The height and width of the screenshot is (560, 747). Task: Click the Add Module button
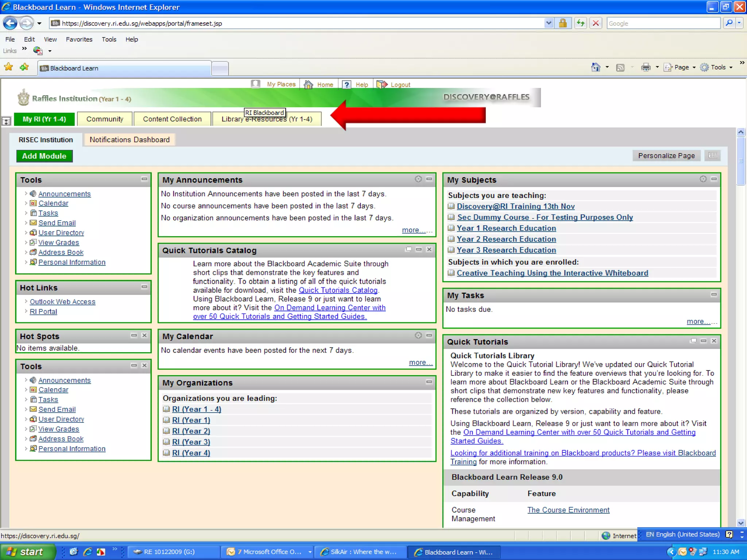click(44, 156)
